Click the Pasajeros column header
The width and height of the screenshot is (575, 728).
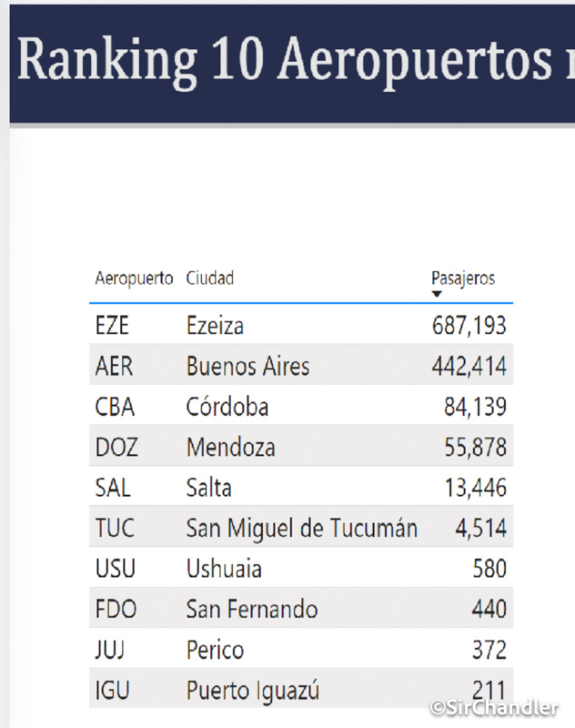pos(463,278)
